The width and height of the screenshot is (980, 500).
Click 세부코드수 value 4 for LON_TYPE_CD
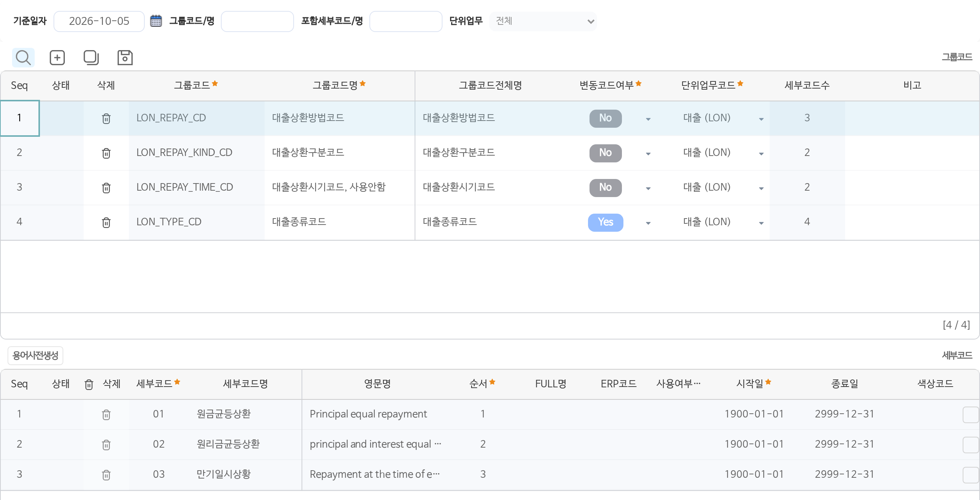pyautogui.click(x=807, y=222)
